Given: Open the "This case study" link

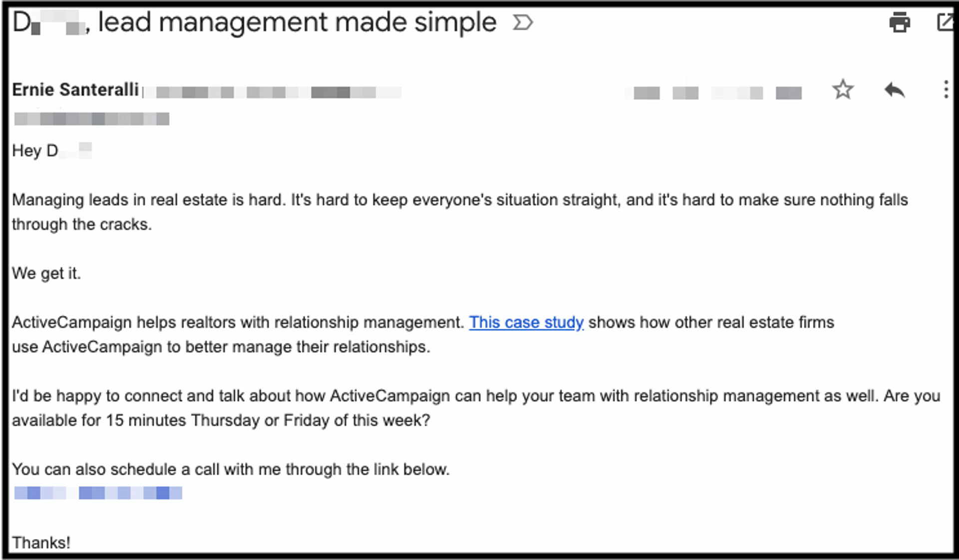Looking at the screenshot, I should (x=525, y=322).
